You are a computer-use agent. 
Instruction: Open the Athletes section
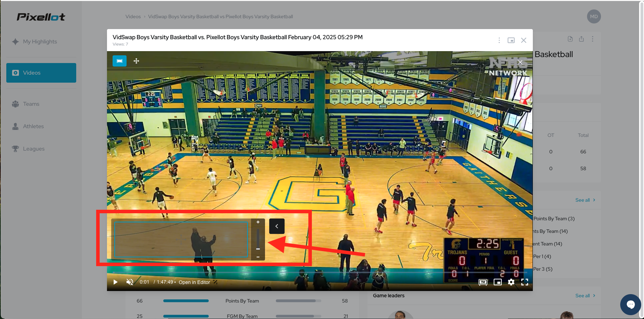point(28,126)
